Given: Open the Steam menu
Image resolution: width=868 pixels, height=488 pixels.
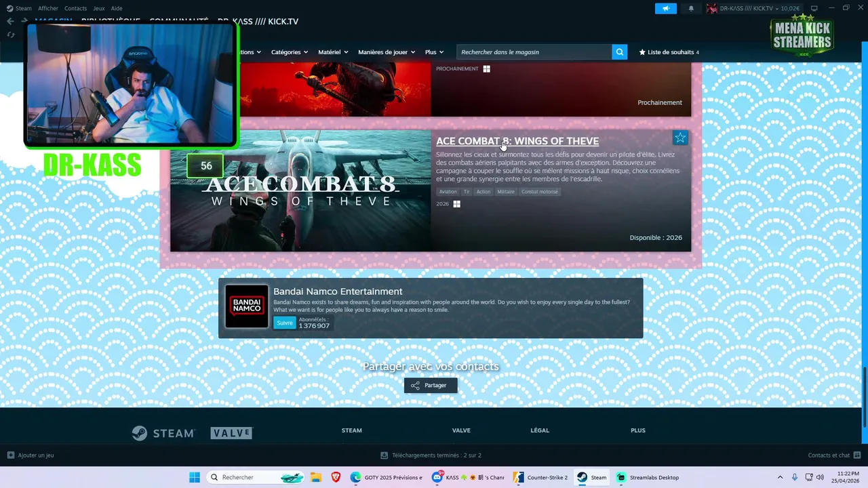Looking at the screenshot, I should [x=24, y=8].
